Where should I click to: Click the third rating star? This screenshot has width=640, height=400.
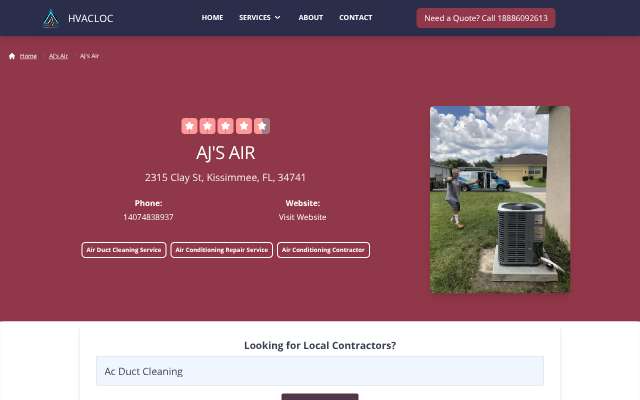click(225, 126)
